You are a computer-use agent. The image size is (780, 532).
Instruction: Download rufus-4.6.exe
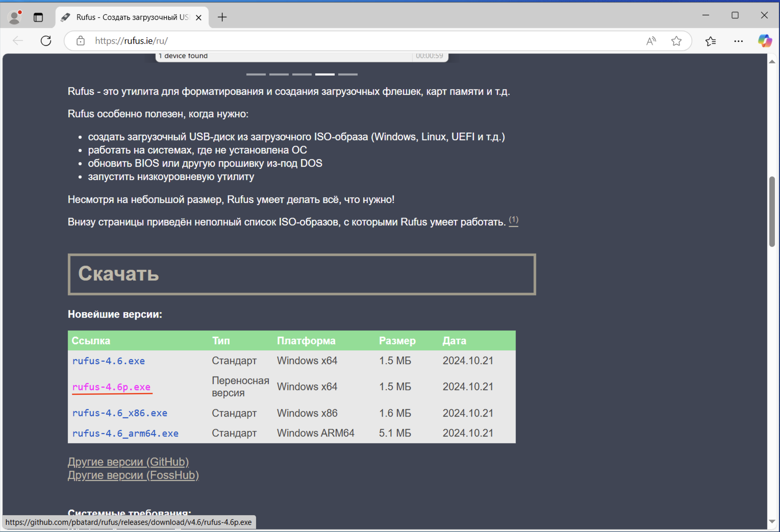coord(108,361)
